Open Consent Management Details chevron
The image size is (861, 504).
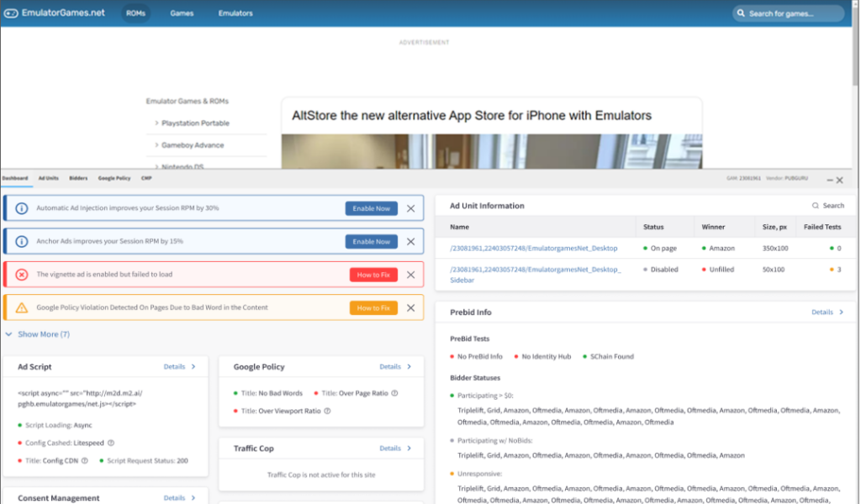tap(193, 497)
